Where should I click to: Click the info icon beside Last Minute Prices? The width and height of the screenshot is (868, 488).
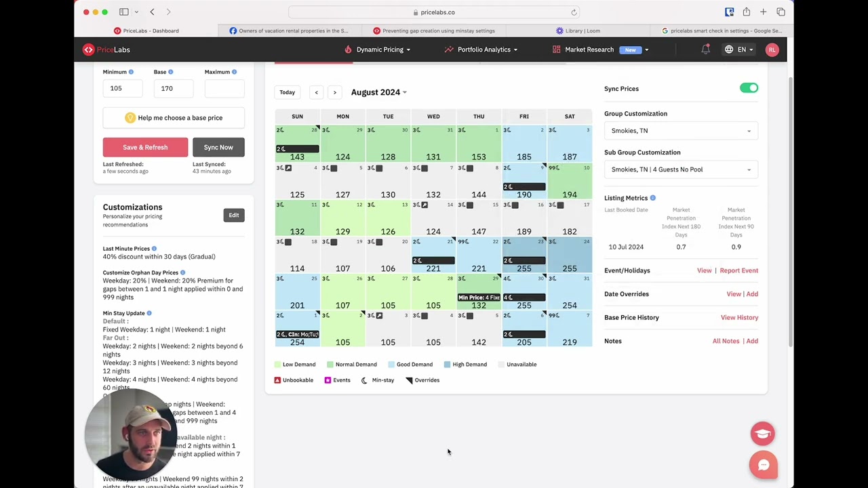tap(154, 249)
